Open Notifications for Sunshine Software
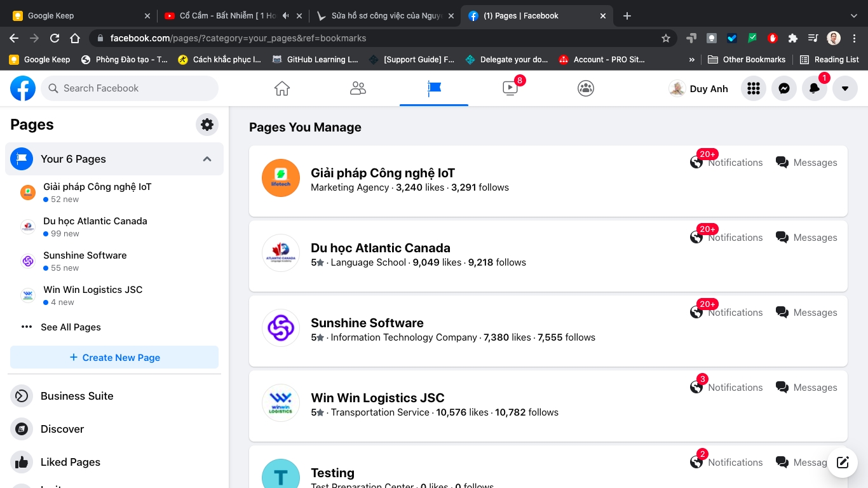This screenshot has width=868, height=488. (726, 312)
